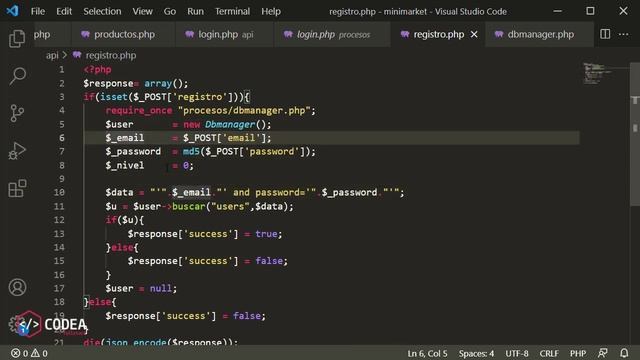The image size is (640, 360).
Task: Open the Run and Debug view
Action: 17,151
